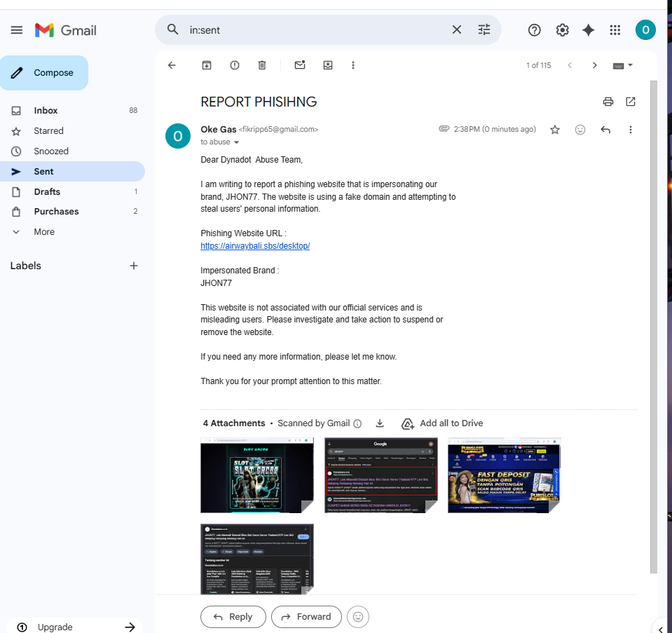Screen dimensions: 672x633
Task: Open the Google search results attachment thumbnail
Action: pos(381,475)
